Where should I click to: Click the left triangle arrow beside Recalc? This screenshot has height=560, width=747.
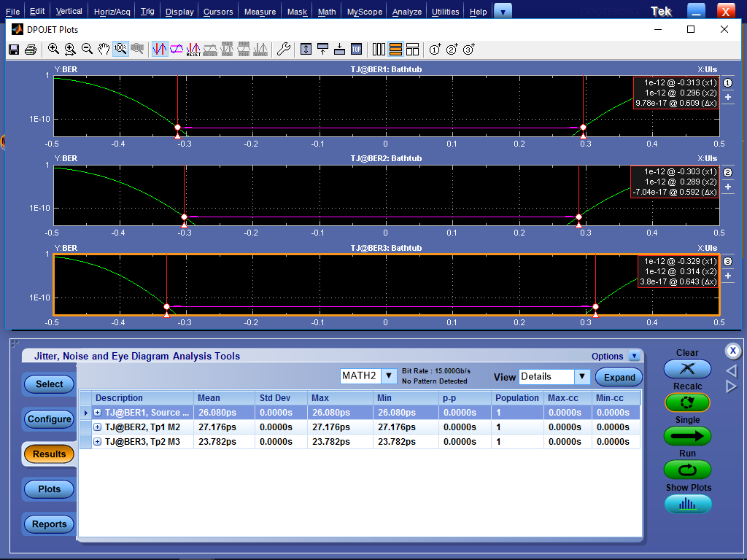[x=732, y=370]
